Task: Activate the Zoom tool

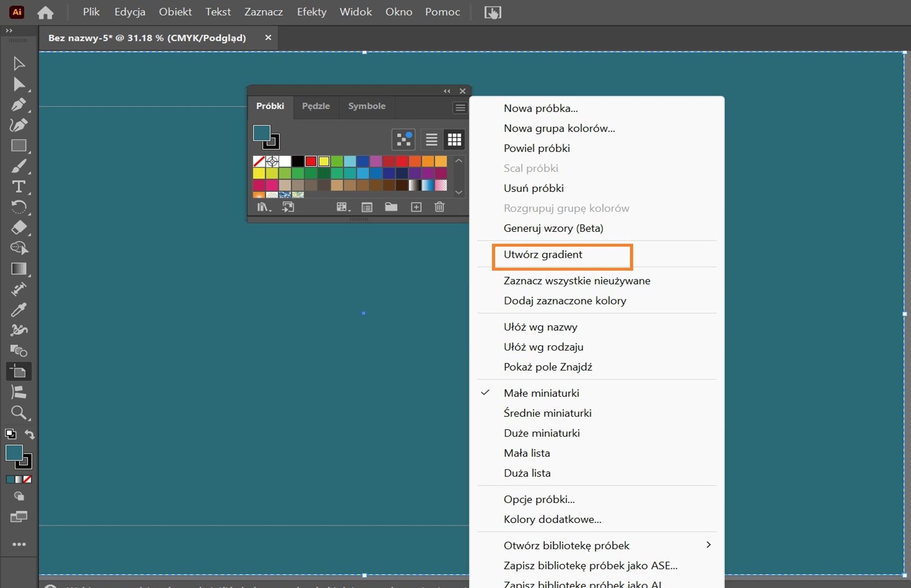Action: 19,413
